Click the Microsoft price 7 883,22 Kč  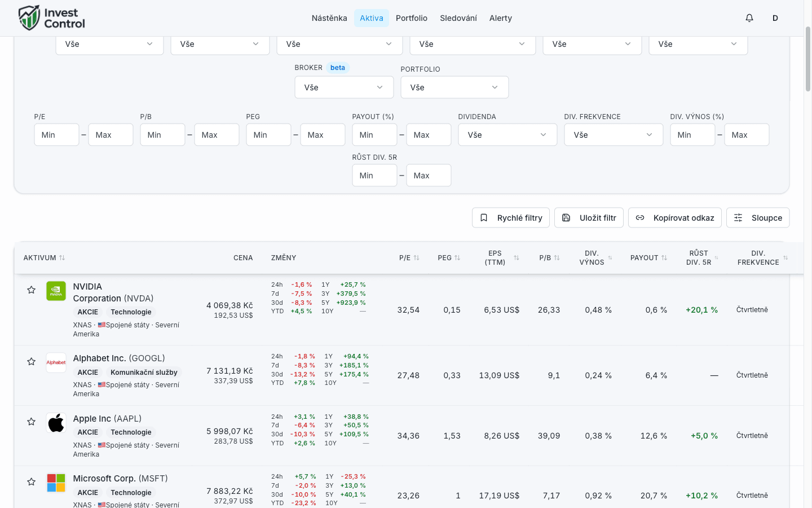pyautogui.click(x=230, y=491)
